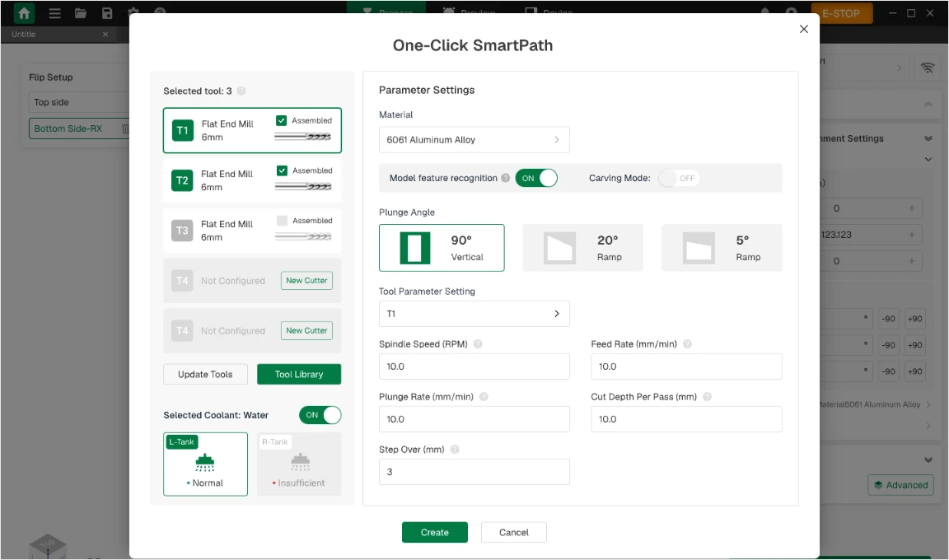The width and height of the screenshot is (949, 560).
Task: Click the Cancel button
Action: tap(514, 532)
